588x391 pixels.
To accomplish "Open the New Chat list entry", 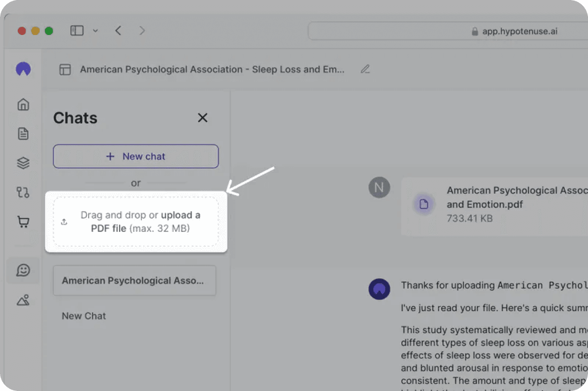I will click(84, 316).
